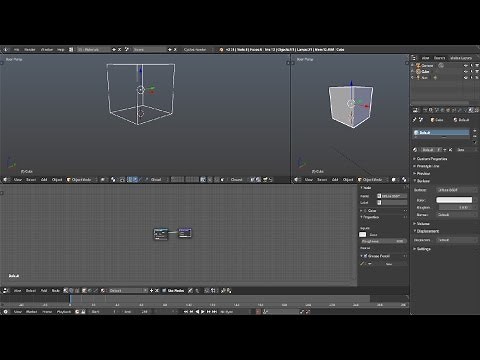Image resolution: width=480 pixels, height=360 pixels.
Task: Open the Surface shader Diffuse BSDF dropdown
Action: coord(457,190)
